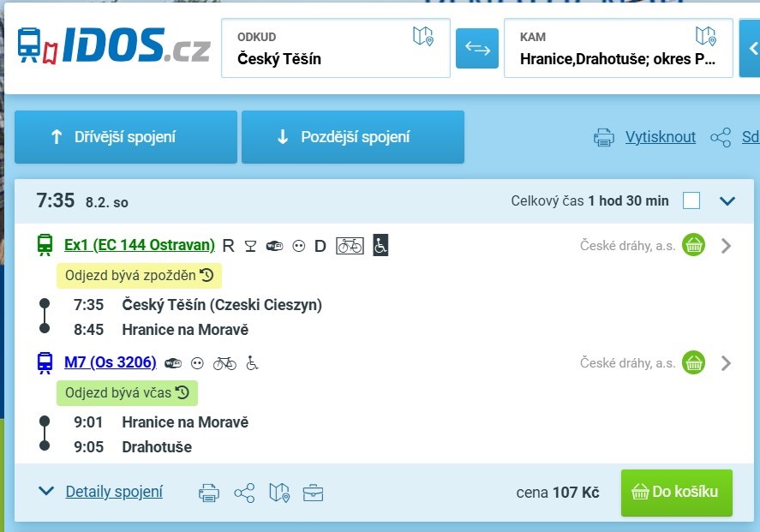Edit the Kam destination field
760x532 pixels.
point(618,48)
